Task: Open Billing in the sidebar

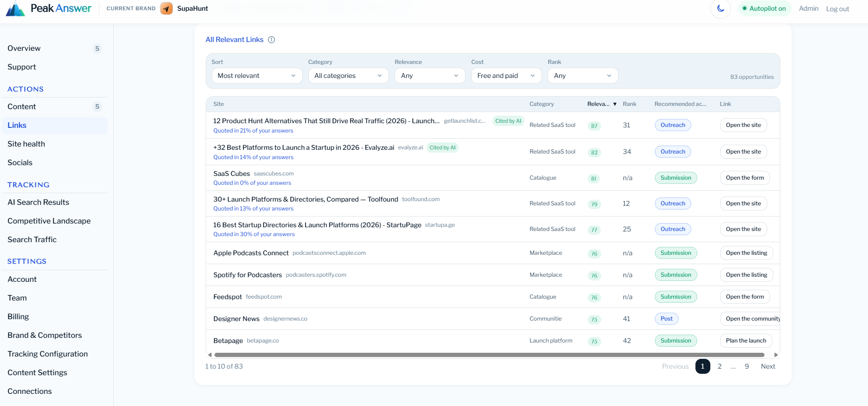Action: [55, 317]
